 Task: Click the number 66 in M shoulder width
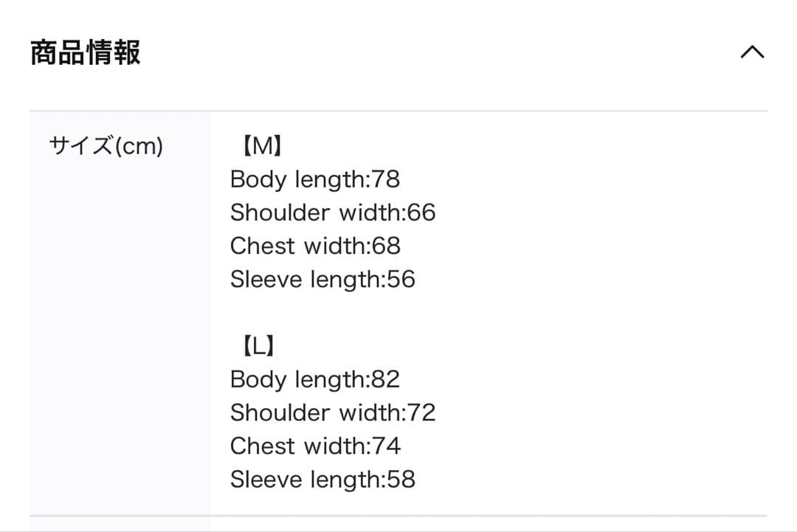[x=421, y=213]
